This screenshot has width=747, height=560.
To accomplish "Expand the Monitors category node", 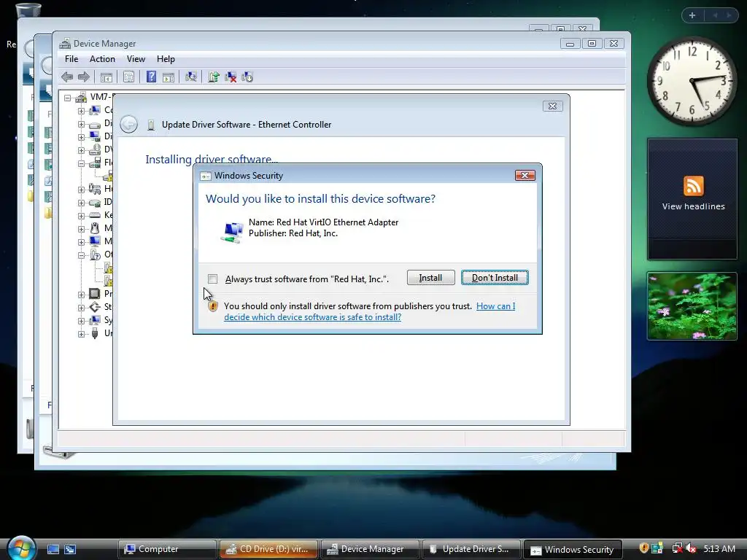I will 81,242.
